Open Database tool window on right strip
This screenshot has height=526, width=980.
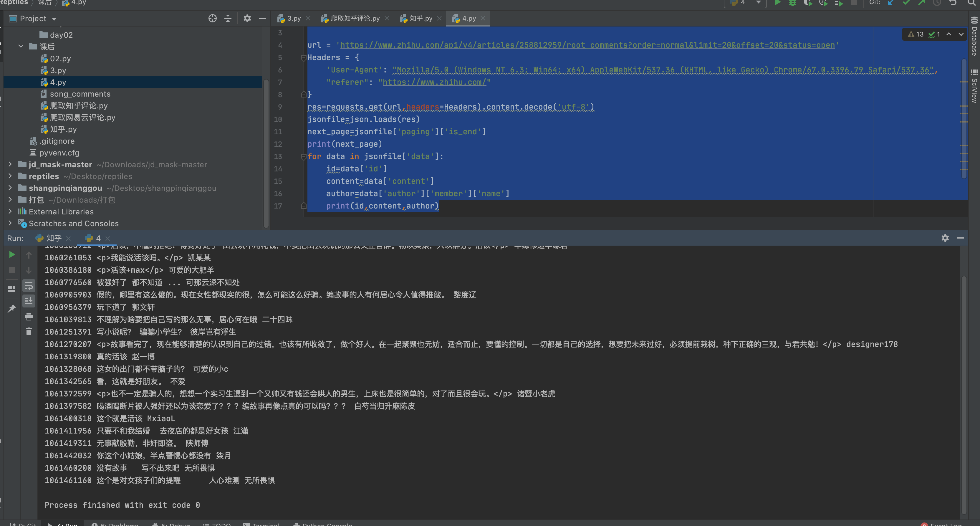(x=974, y=37)
